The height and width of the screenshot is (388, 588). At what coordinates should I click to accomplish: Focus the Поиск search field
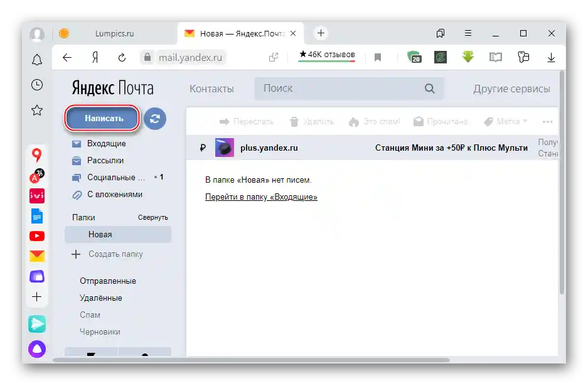pyautogui.click(x=349, y=89)
